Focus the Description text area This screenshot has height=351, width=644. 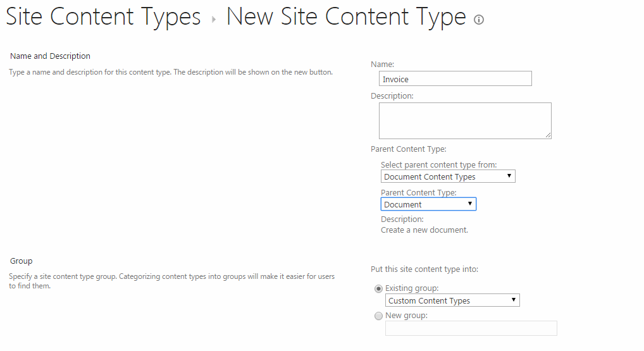pos(465,121)
